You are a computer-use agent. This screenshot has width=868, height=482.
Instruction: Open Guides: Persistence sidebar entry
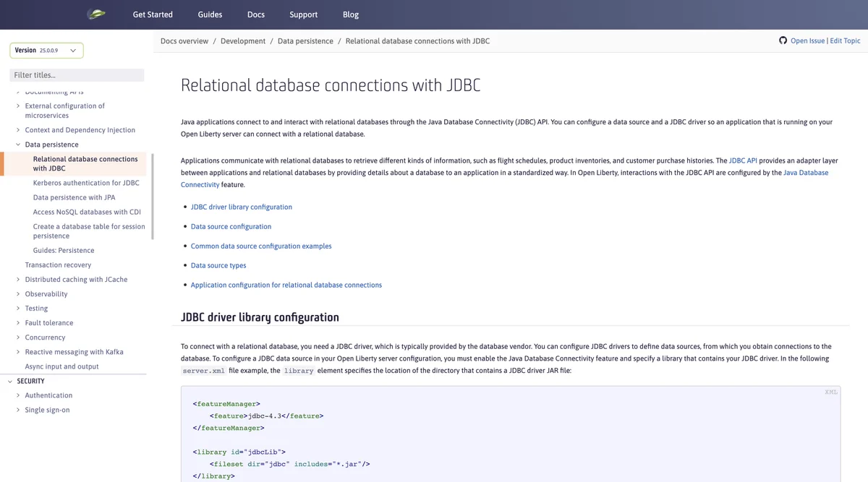point(64,250)
